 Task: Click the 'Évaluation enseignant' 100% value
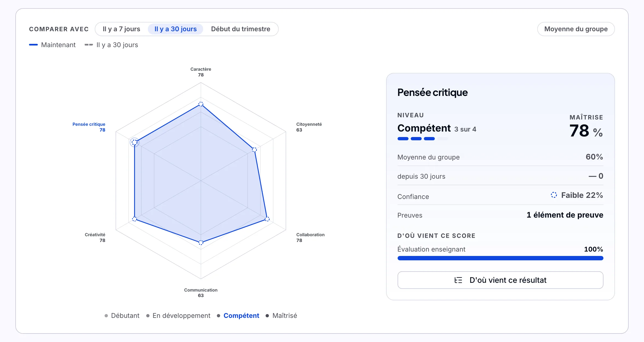pos(594,249)
